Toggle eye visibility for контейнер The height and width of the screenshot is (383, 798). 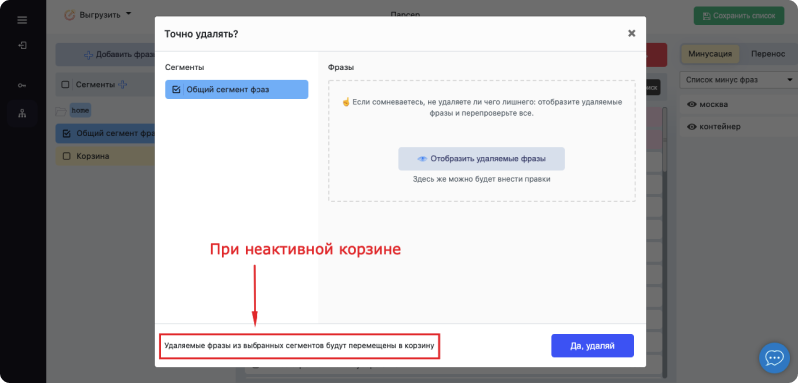pyautogui.click(x=692, y=127)
